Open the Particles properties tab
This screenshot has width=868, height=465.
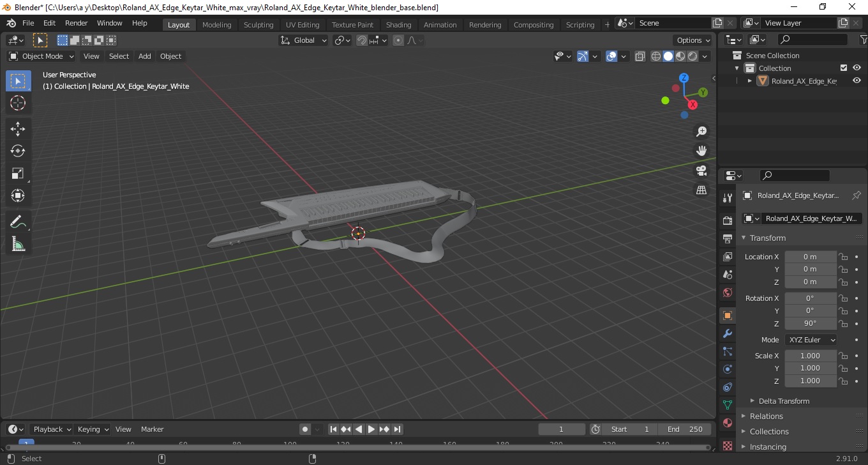[727, 351]
